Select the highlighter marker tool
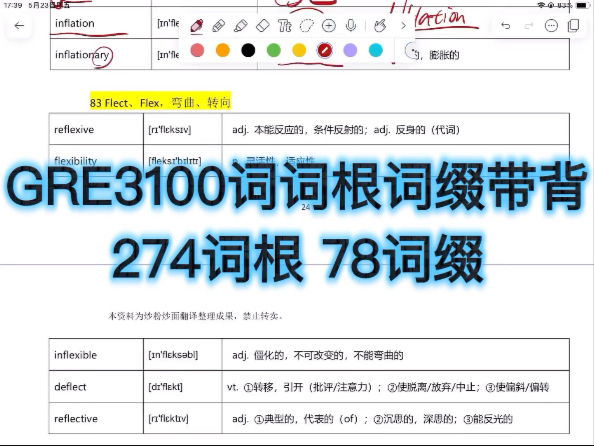The image size is (594, 446). 241,26
